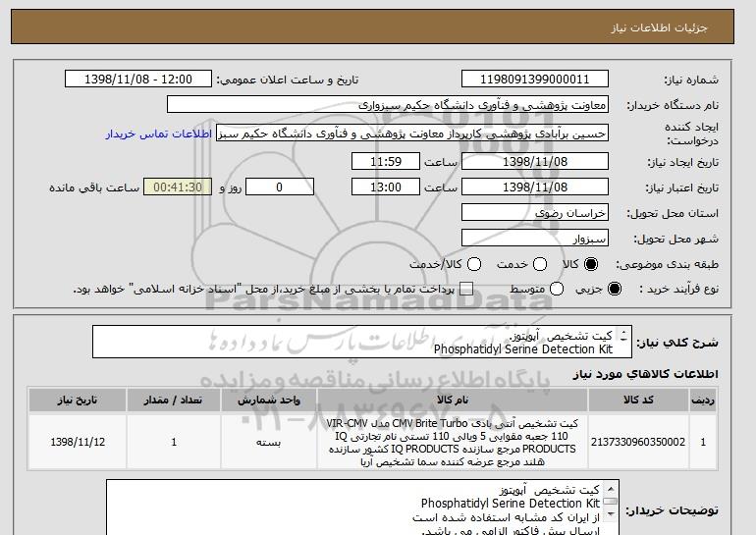Click the delivery city سبزوار field

535,239
